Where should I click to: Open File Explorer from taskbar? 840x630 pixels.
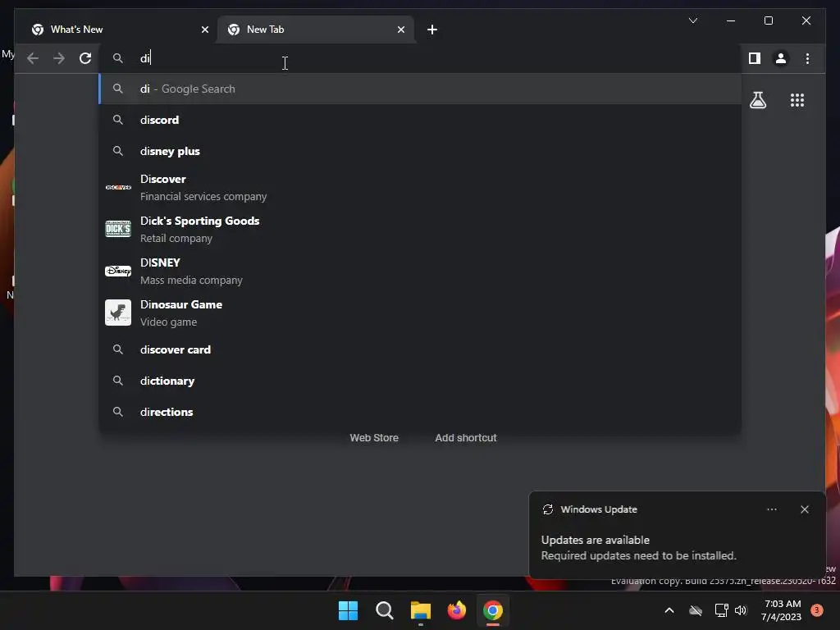point(421,610)
